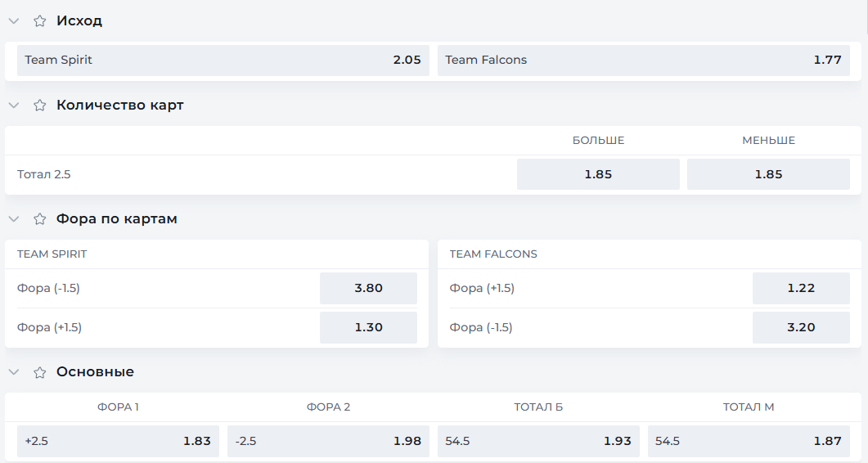Collapse the Основные section chevron

click(13, 372)
